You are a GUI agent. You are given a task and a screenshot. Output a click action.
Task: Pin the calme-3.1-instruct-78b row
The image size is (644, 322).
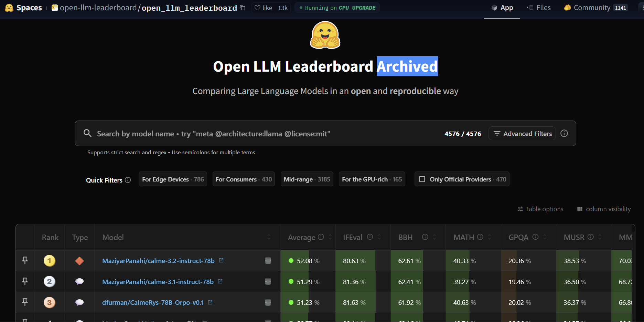point(25,281)
